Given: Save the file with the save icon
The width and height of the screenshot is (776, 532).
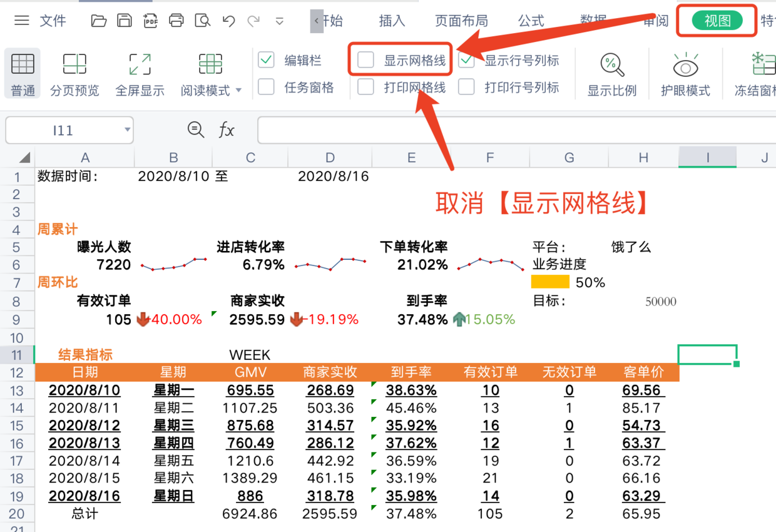Looking at the screenshot, I should tap(125, 21).
